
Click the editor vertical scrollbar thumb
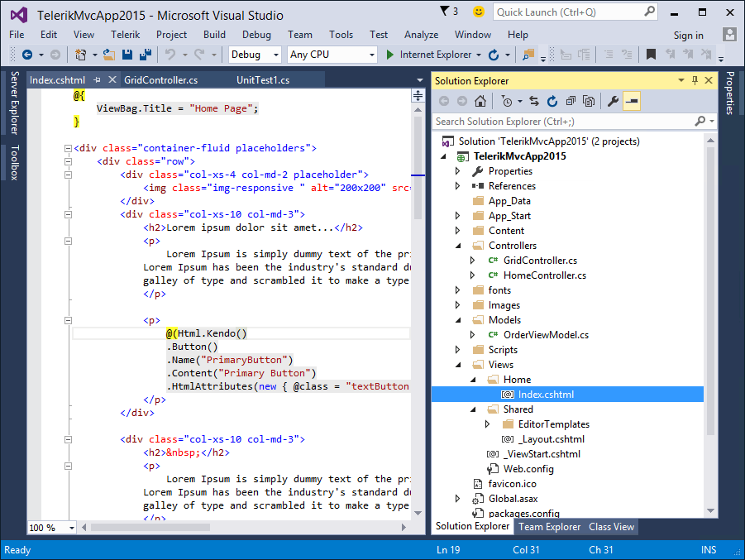tap(418, 168)
